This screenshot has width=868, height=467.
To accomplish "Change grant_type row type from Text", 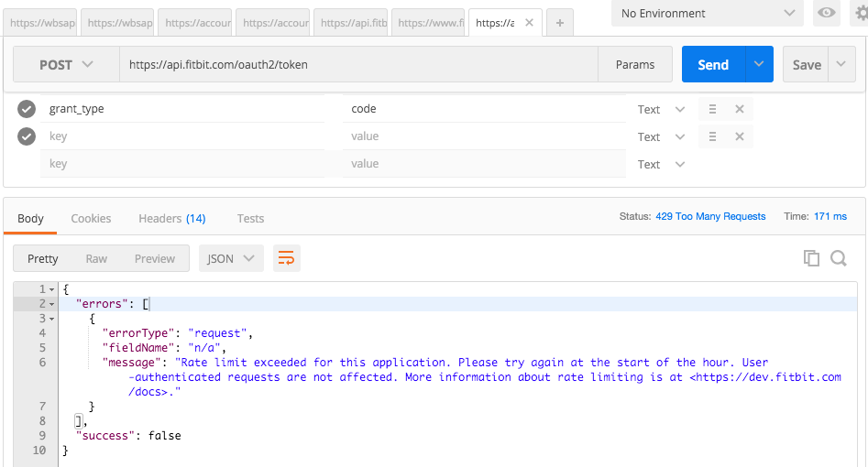I will pyautogui.click(x=662, y=110).
